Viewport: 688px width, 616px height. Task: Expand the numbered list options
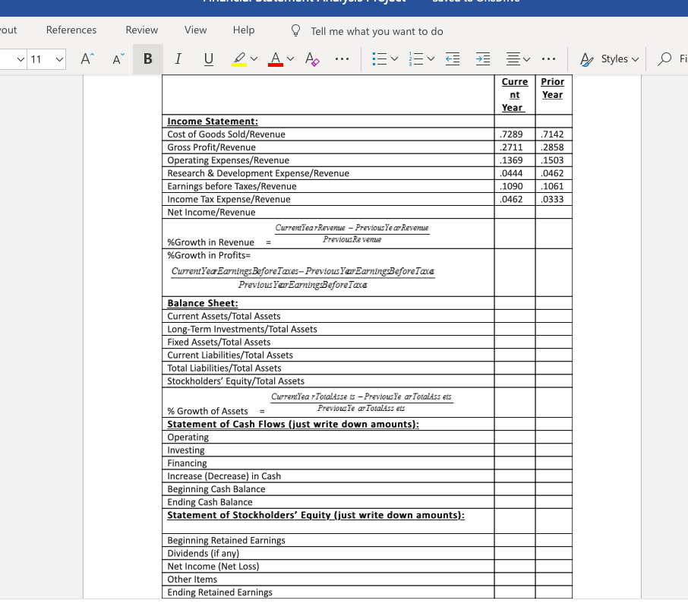[x=431, y=58]
